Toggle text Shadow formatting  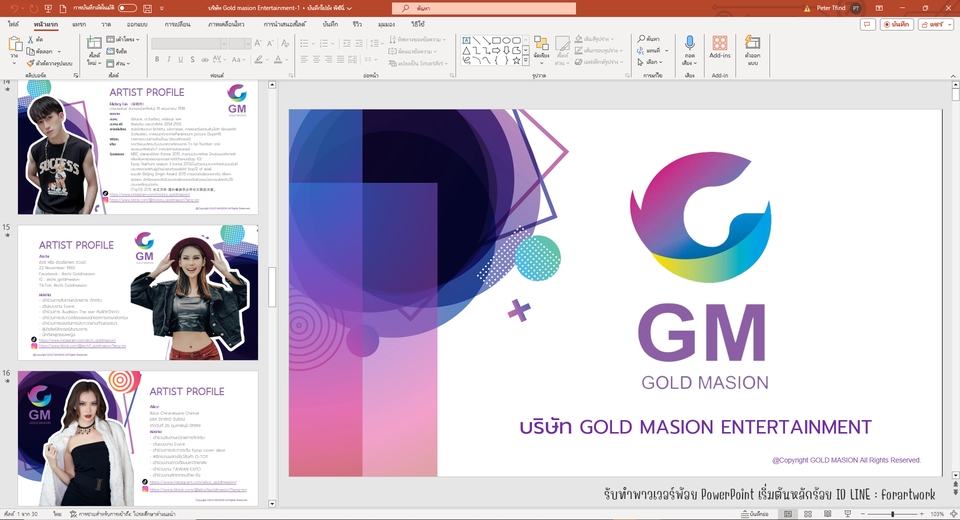(x=192, y=59)
